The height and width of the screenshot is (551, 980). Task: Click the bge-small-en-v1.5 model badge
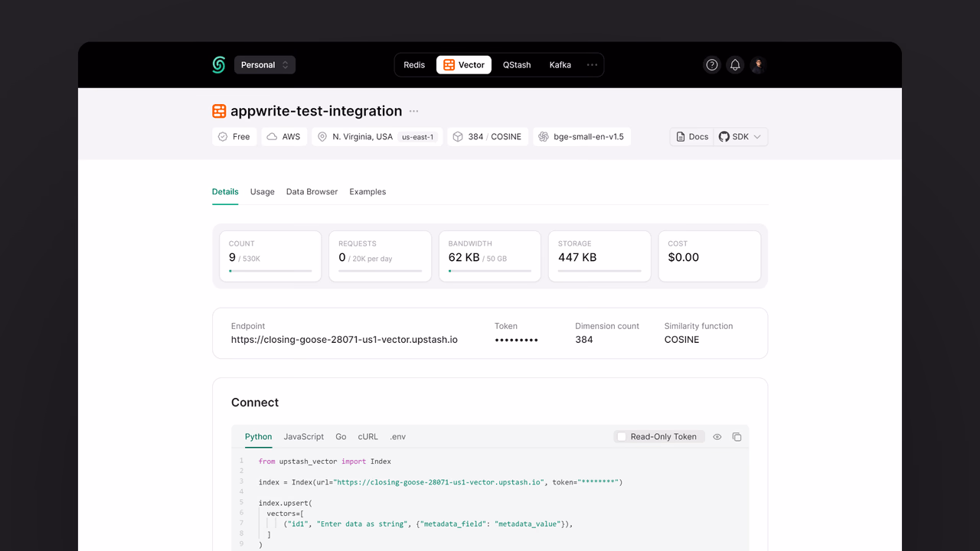[x=582, y=137]
